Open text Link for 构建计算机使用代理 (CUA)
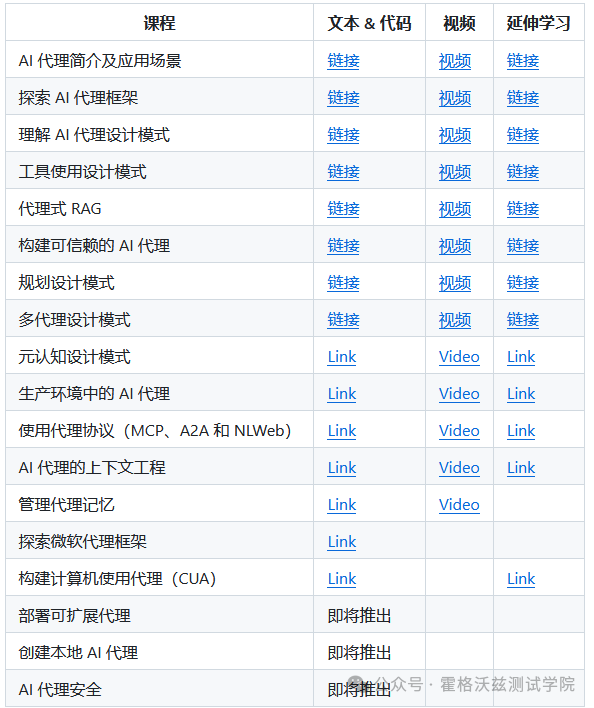The height and width of the screenshot is (708, 594). click(x=342, y=579)
